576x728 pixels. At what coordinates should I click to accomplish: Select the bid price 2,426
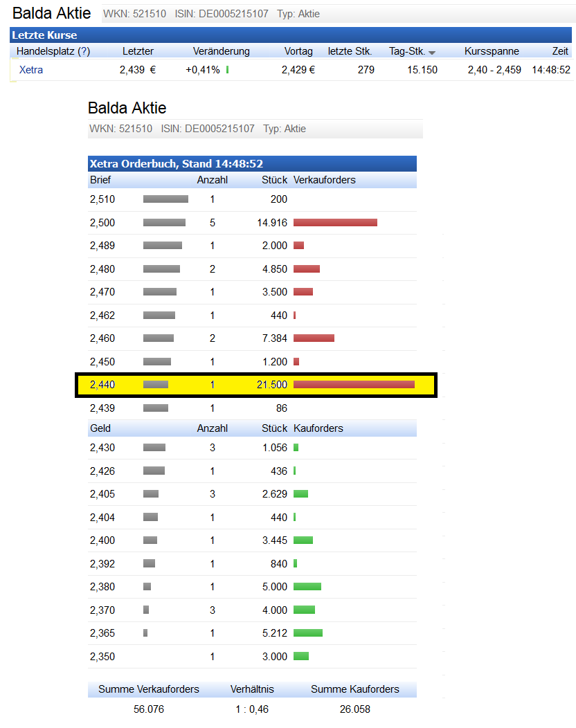[102, 471]
